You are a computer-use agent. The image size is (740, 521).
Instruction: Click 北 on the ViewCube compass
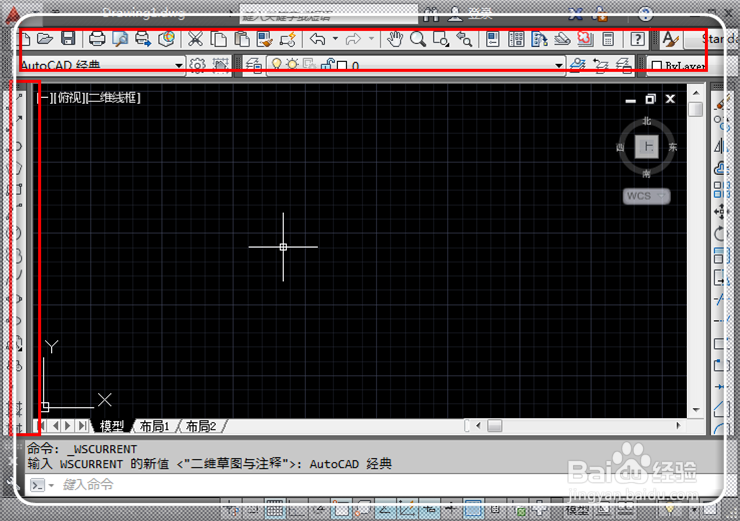click(x=646, y=121)
